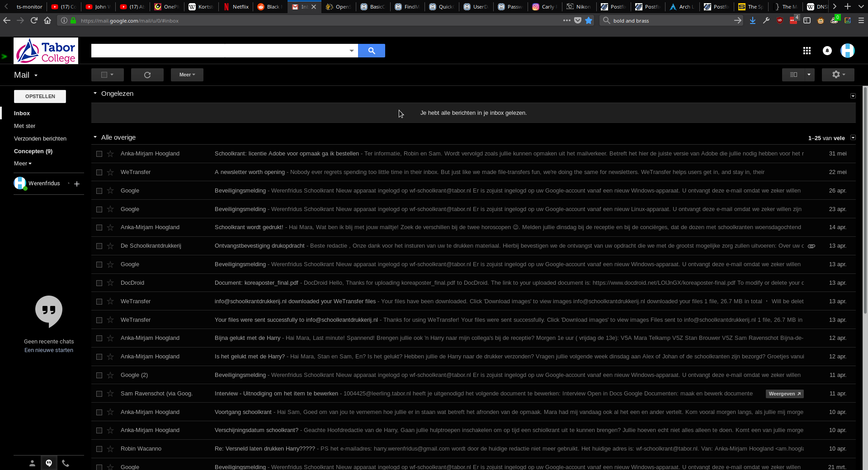This screenshot has width=868, height=470.
Task: Click the Een nieuwe starten link
Action: pyautogui.click(x=49, y=350)
